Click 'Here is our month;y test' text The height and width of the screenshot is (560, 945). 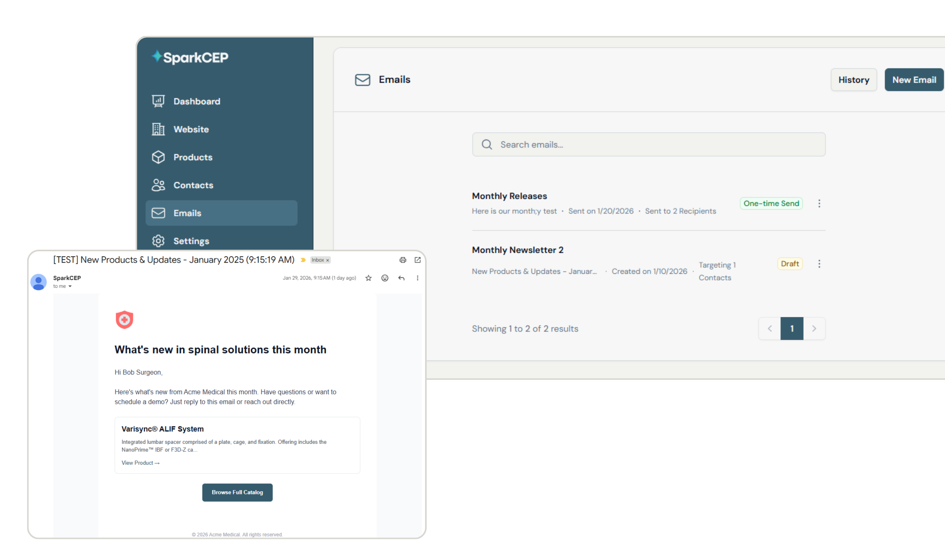click(x=514, y=211)
